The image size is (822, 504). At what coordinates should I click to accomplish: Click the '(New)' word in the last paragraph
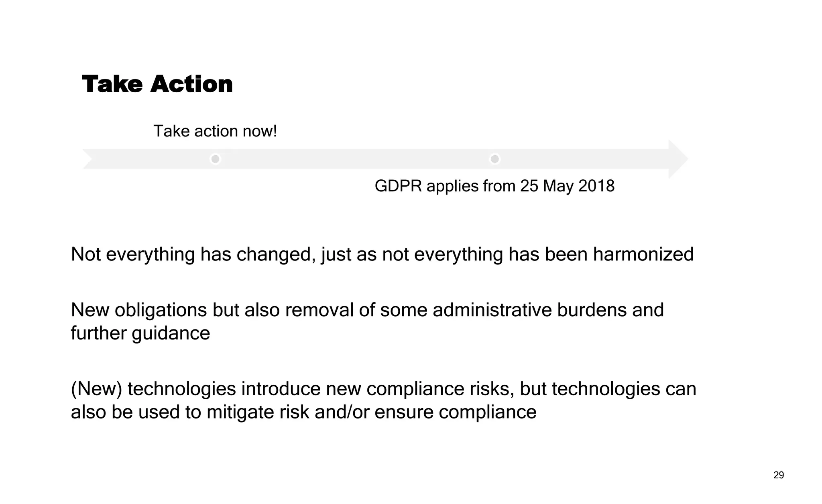tap(96, 389)
